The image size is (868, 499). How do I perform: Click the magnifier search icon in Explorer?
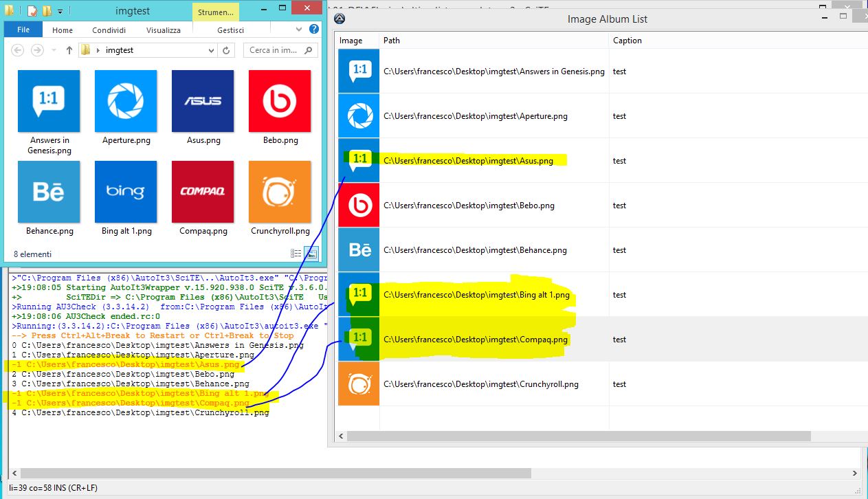[x=309, y=50]
